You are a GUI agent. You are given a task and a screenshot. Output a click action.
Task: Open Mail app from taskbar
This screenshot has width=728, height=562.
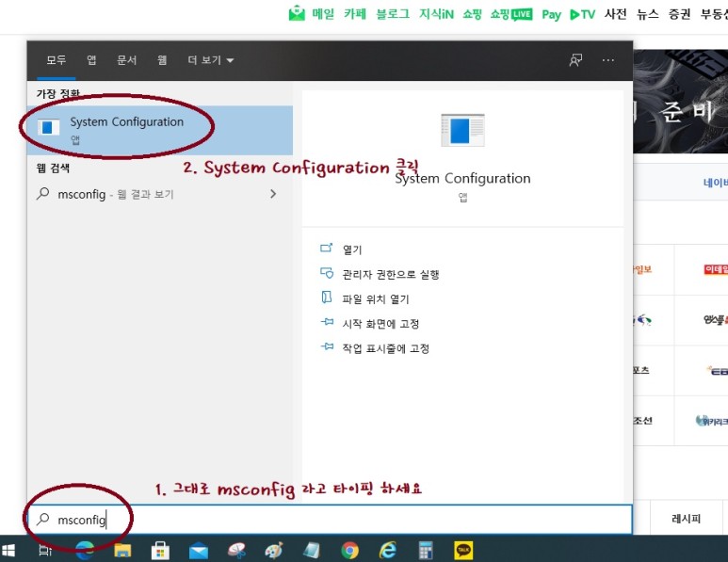point(199,551)
